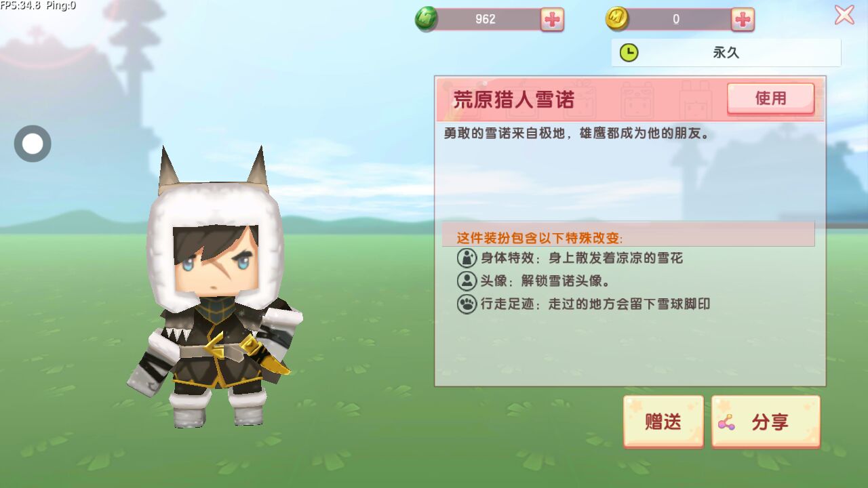Click the gold coin balance showing 0

(679, 19)
